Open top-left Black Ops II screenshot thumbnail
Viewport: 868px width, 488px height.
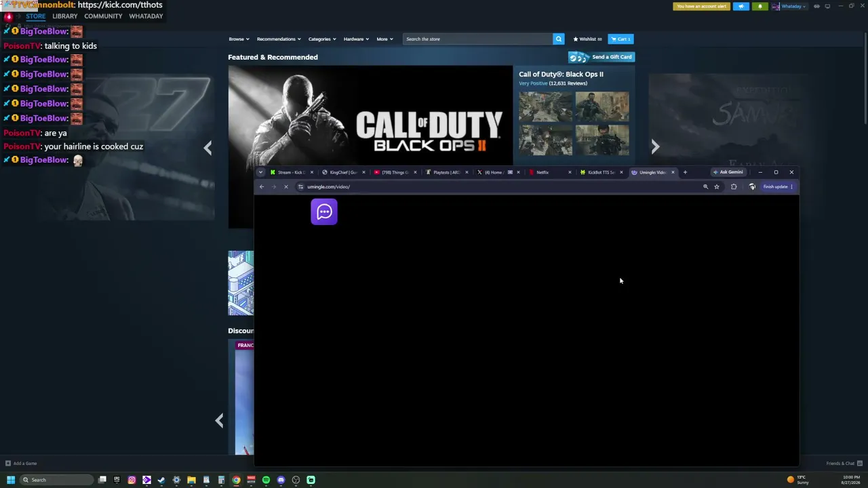[x=546, y=106]
